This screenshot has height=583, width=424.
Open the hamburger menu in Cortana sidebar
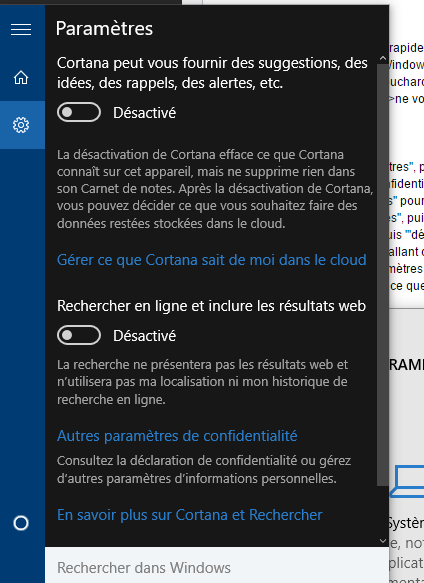pyautogui.click(x=21, y=29)
